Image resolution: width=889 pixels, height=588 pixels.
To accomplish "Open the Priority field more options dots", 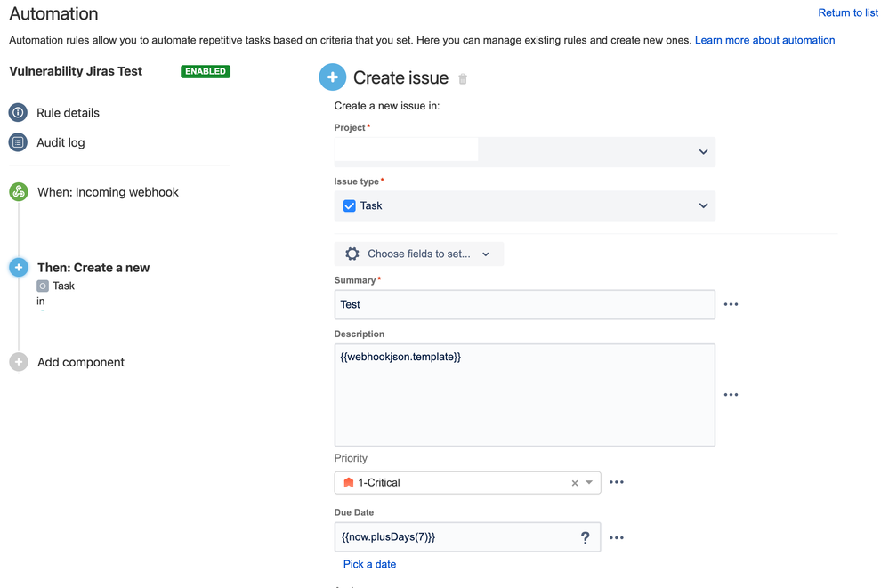I will point(617,482).
